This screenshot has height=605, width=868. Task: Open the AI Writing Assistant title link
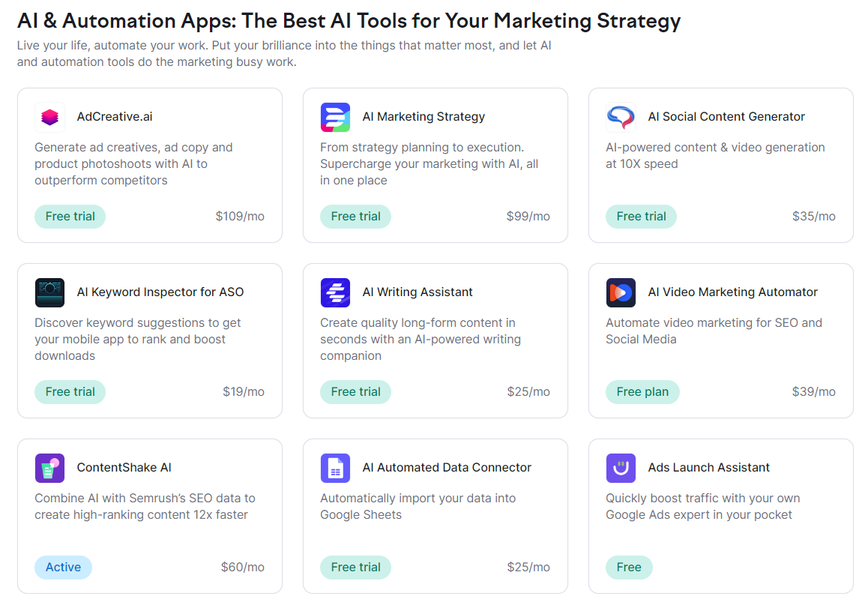click(x=418, y=292)
